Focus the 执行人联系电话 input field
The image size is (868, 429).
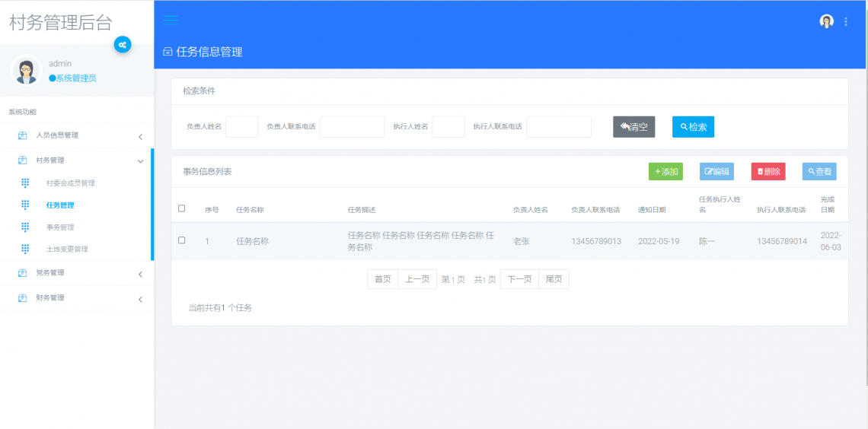tap(559, 126)
